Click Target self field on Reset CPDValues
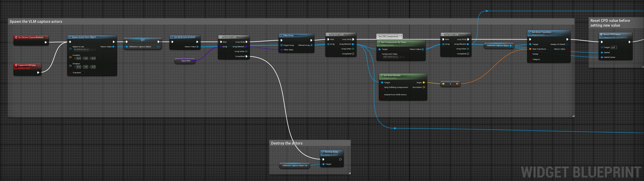This screenshot has height=181, width=644. (613, 47)
